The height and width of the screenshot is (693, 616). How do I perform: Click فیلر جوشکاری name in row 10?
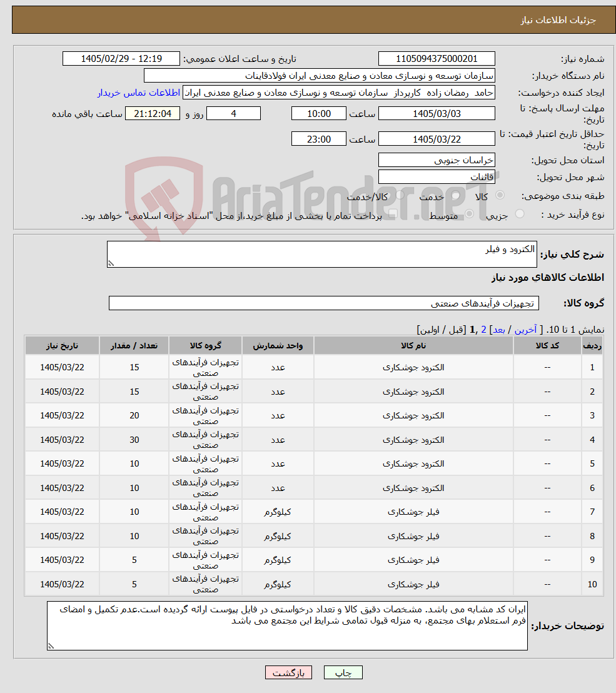click(413, 584)
